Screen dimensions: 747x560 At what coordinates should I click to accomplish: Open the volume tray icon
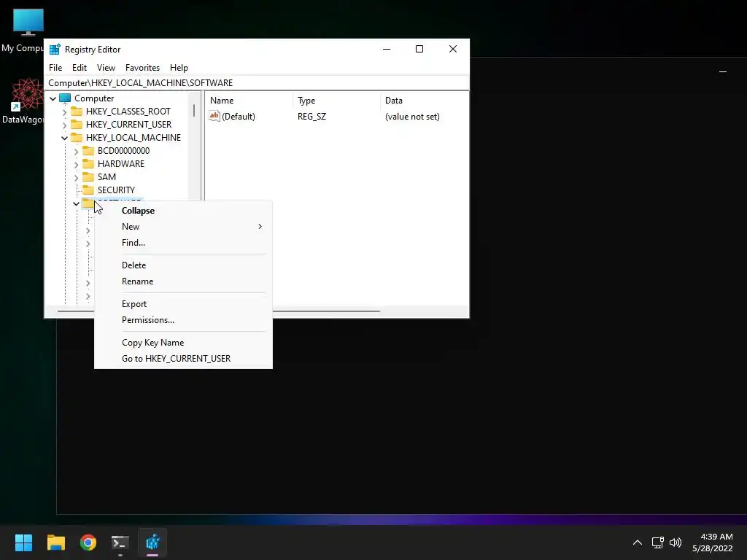coord(676,542)
